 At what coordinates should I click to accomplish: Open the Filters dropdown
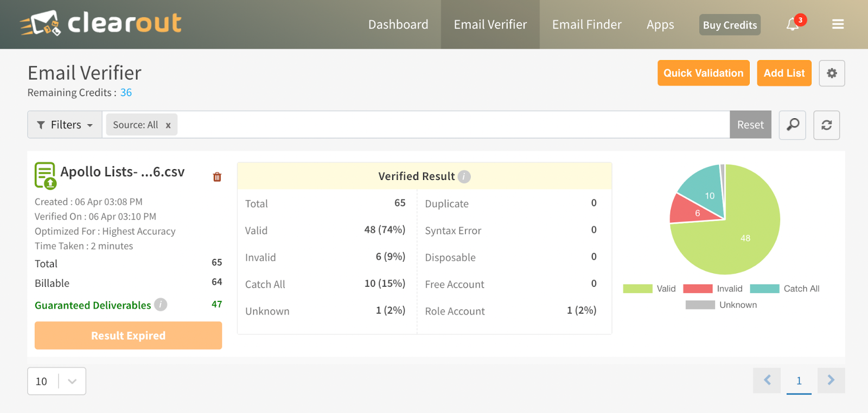(x=65, y=125)
